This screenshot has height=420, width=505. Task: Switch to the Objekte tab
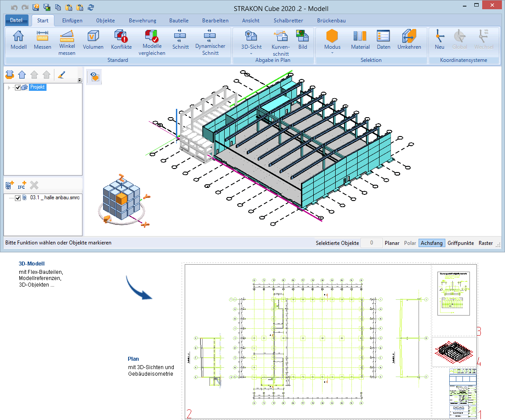105,21
